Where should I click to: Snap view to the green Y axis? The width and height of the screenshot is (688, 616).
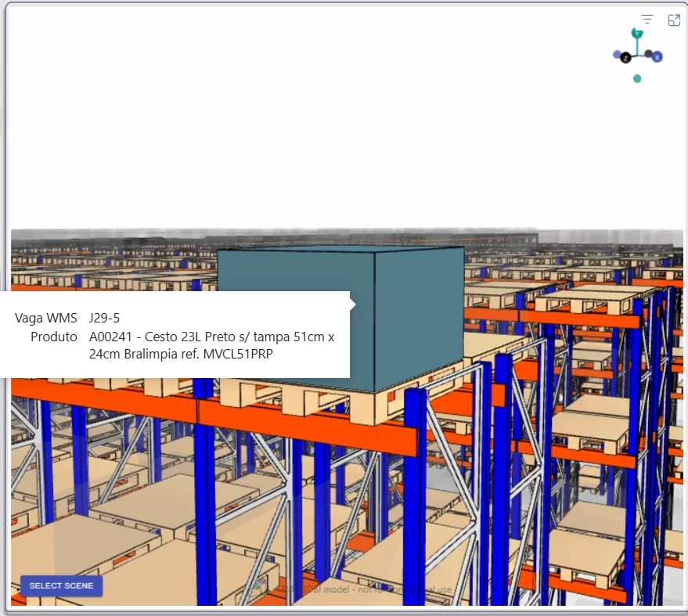637,34
